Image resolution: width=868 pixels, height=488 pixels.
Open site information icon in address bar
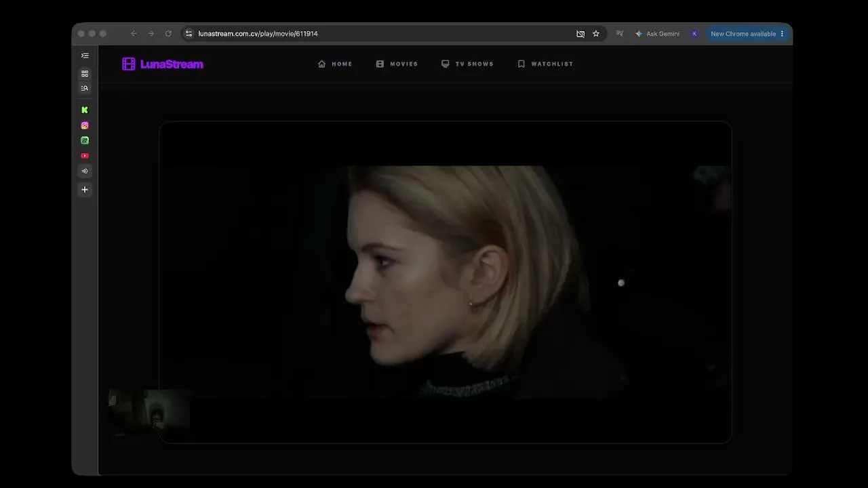tap(189, 34)
